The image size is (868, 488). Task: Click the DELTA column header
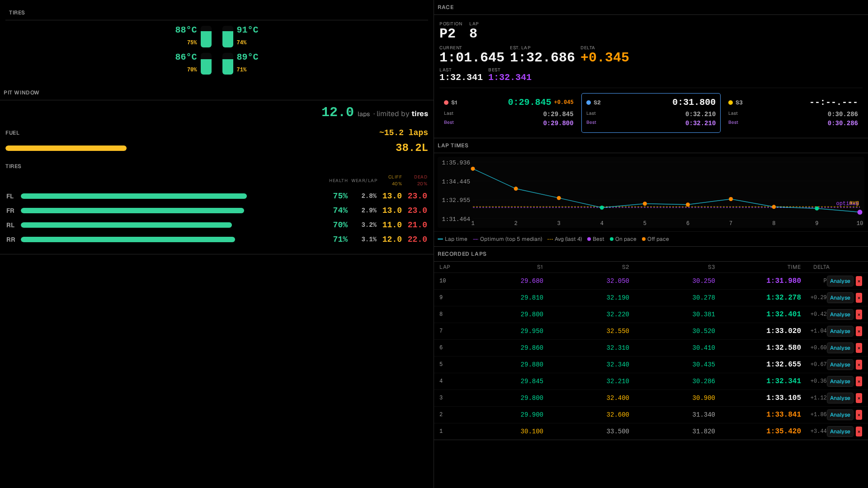[821, 267]
